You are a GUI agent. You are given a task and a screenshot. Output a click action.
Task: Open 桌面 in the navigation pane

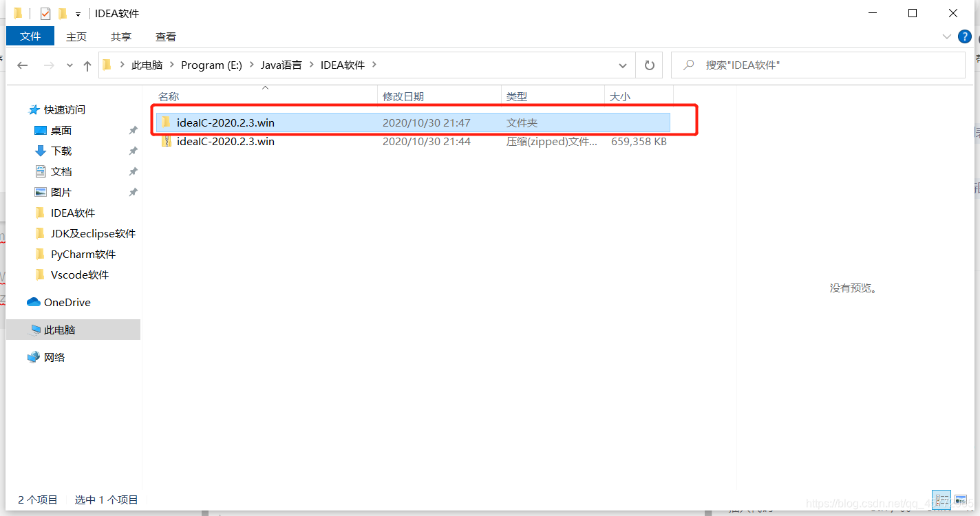[x=61, y=130]
